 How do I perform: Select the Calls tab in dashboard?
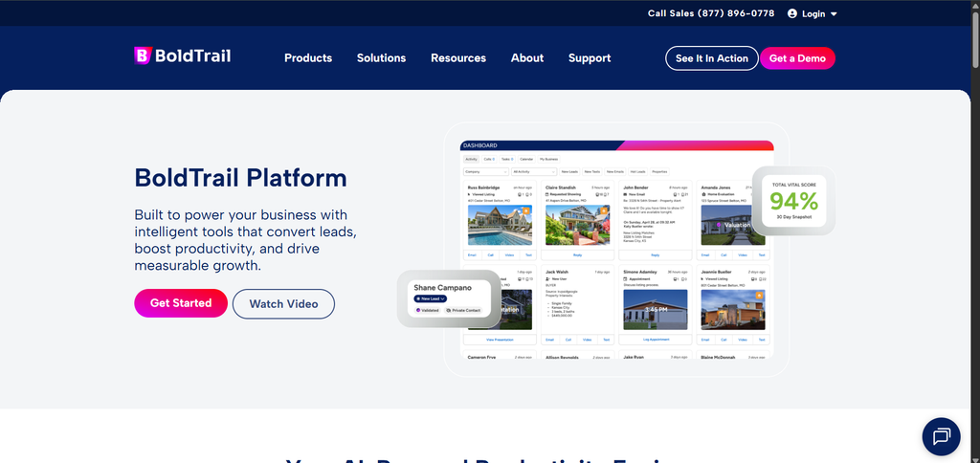click(x=489, y=160)
